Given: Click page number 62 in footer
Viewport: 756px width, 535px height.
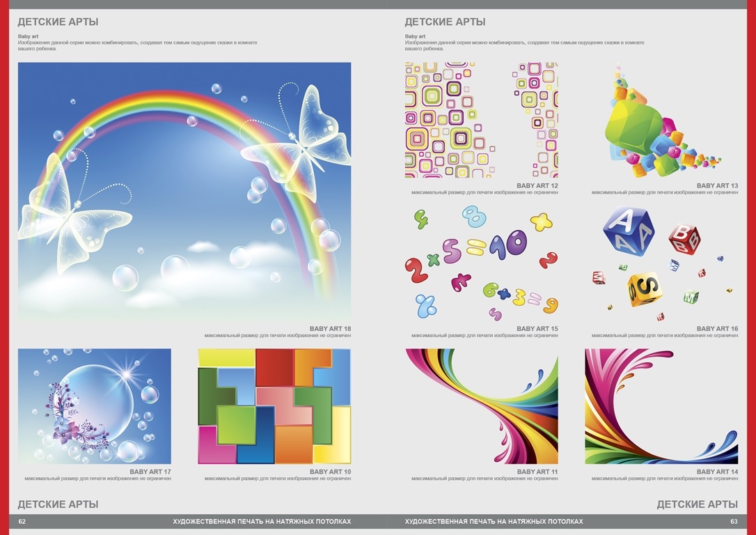Looking at the screenshot, I should tap(22, 522).
